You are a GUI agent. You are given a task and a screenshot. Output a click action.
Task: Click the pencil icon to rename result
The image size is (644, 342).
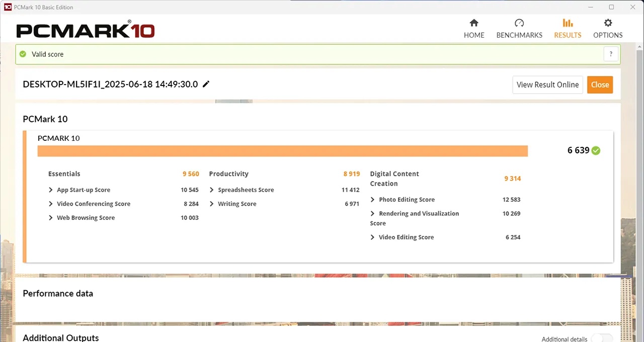click(x=206, y=84)
